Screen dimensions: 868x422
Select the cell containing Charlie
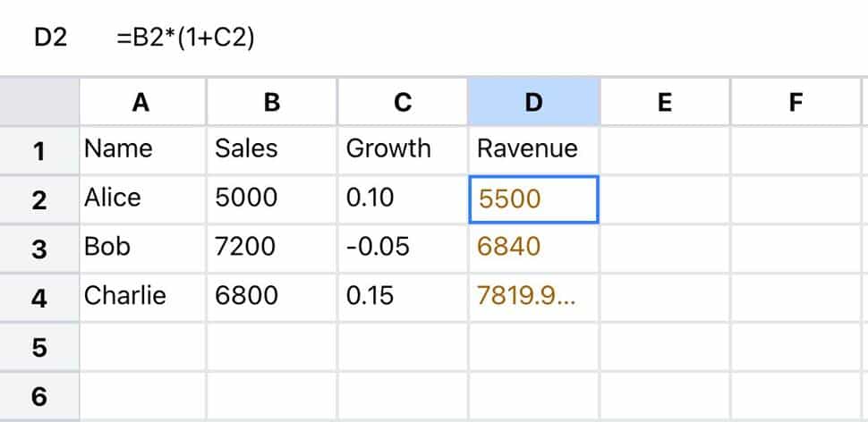pos(141,297)
